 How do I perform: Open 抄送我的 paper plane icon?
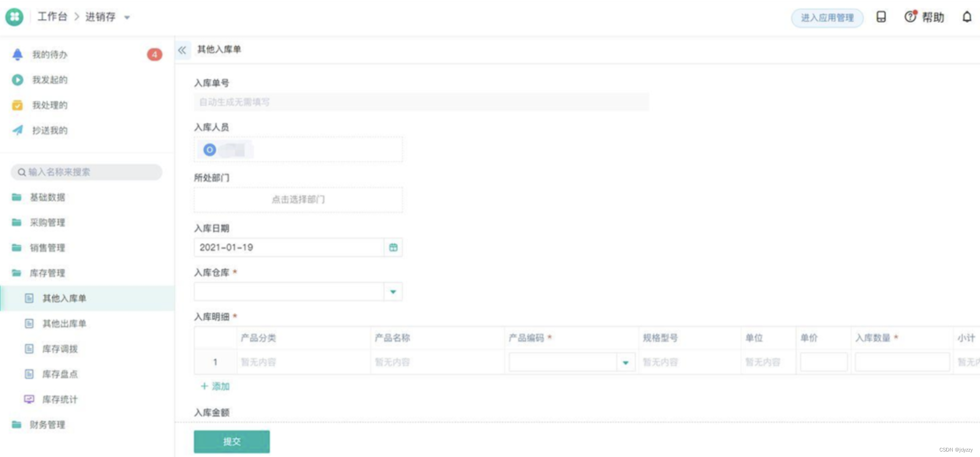coord(17,130)
